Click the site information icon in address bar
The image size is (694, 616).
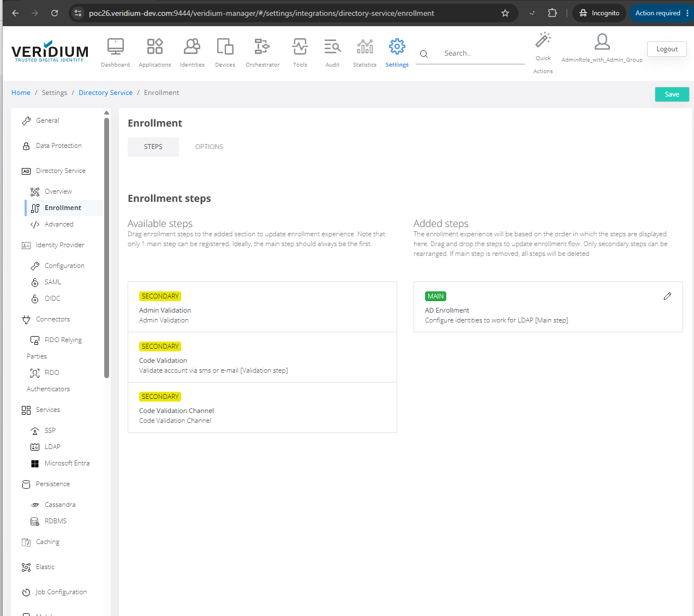click(x=78, y=13)
